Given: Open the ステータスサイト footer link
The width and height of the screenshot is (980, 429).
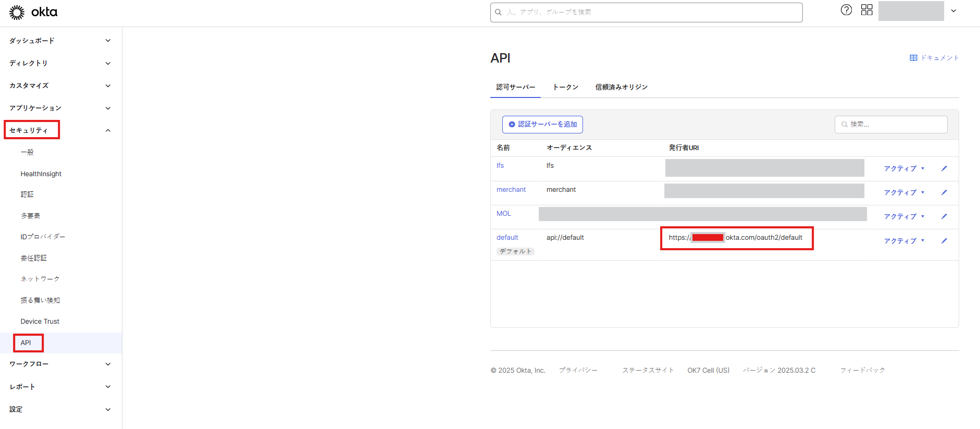Looking at the screenshot, I should [648, 370].
